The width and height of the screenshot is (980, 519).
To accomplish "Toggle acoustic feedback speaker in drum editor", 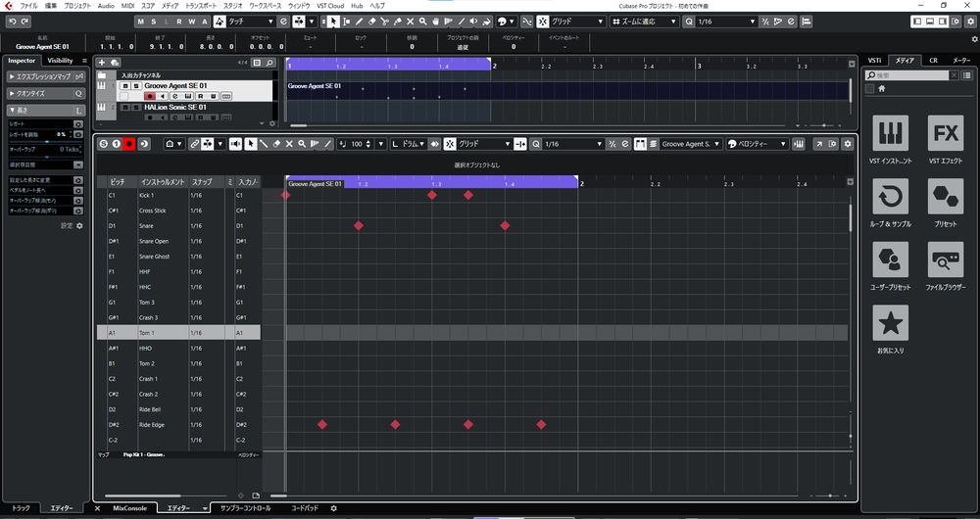I will click(235, 144).
